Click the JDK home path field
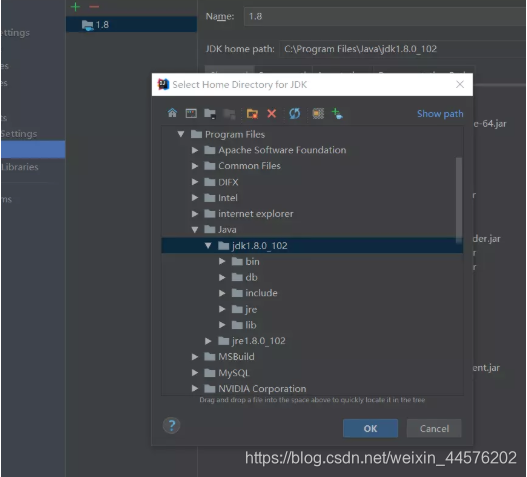The width and height of the screenshot is (527, 477). [x=402, y=49]
